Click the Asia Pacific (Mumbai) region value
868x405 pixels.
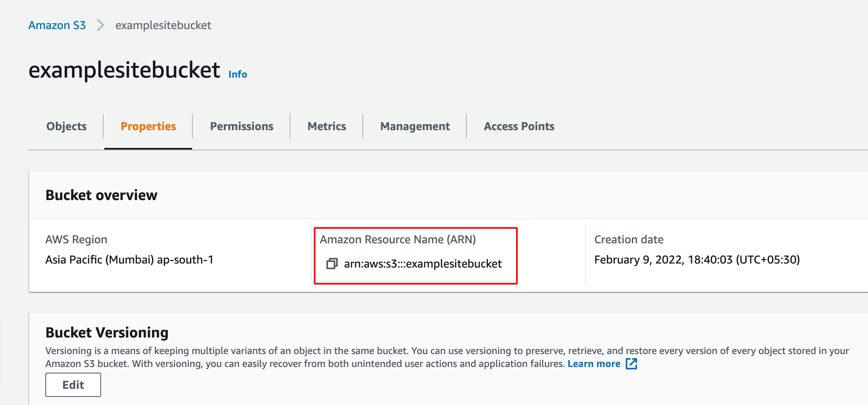pos(129,260)
